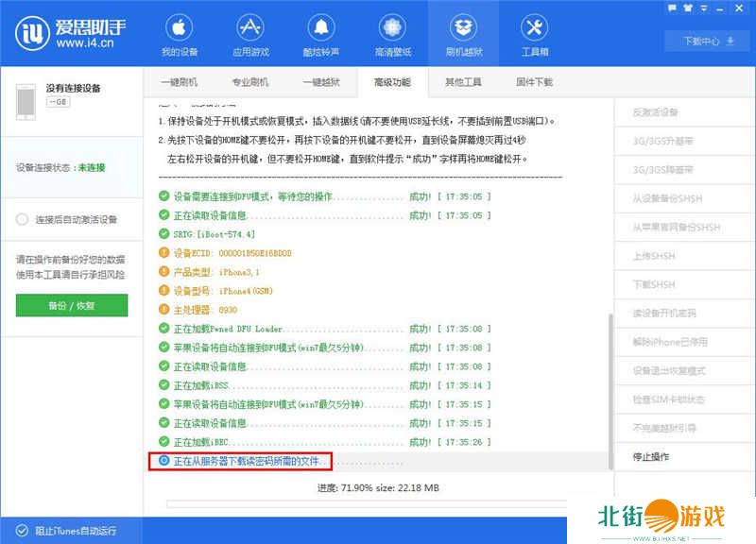Screen dimensions: 756x544
Task: Toggle 阻止iTunes自动运行 at the bottom
Action: click(22, 530)
